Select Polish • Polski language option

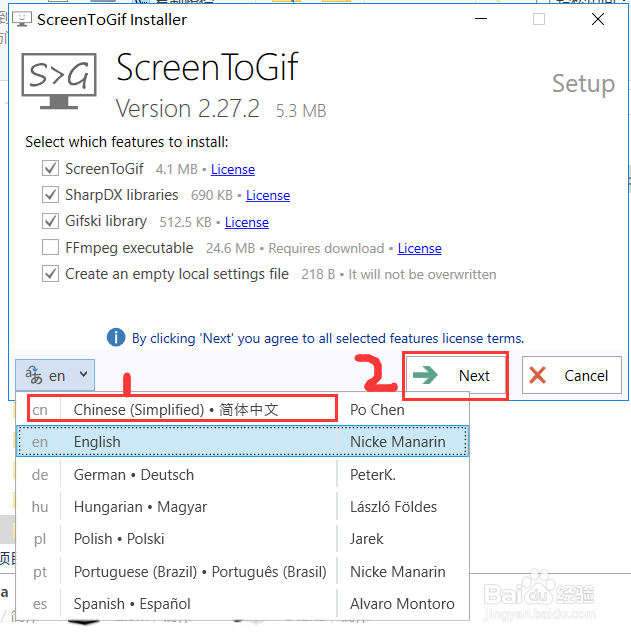pos(243,539)
